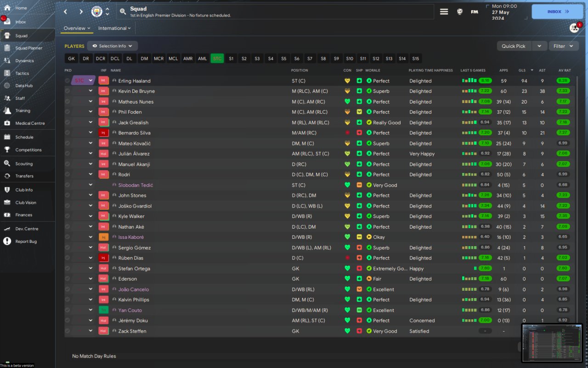Click the Report Bug exclamation icon

coord(7,241)
